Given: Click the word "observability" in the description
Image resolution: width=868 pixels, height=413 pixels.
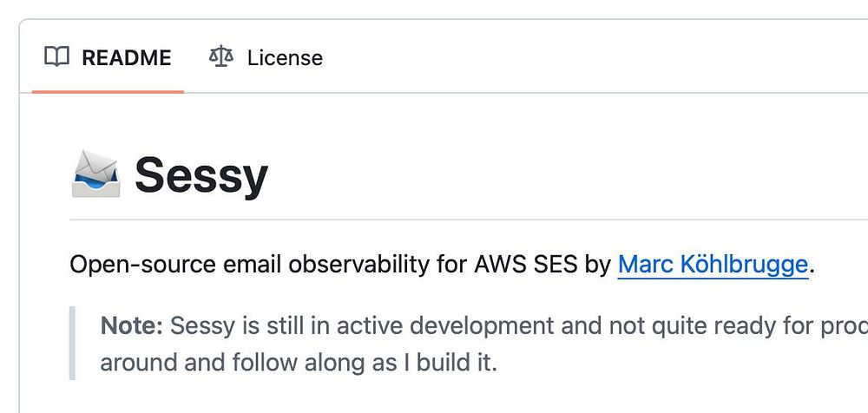Looking at the screenshot, I should 370,264.
